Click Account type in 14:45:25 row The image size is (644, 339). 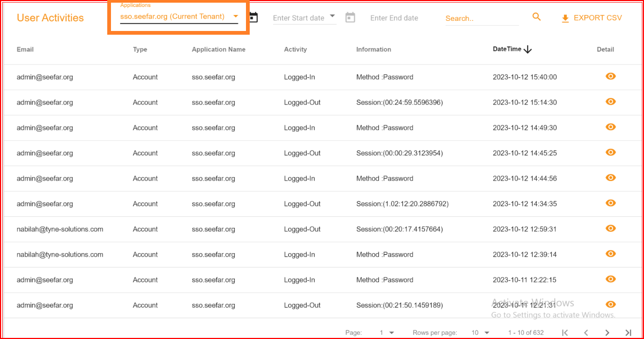tap(145, 153)
